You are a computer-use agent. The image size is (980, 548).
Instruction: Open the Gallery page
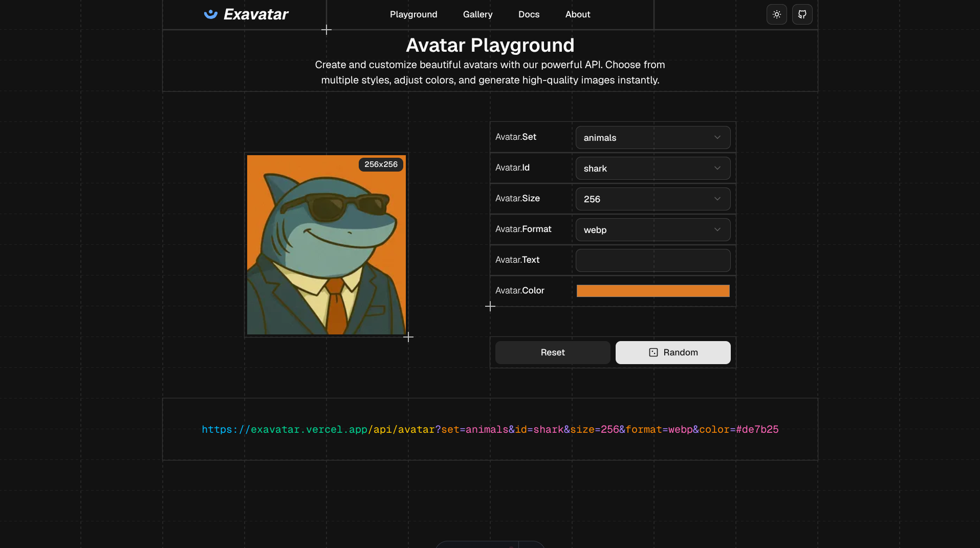pyautogui.click(x=477, y=14)
